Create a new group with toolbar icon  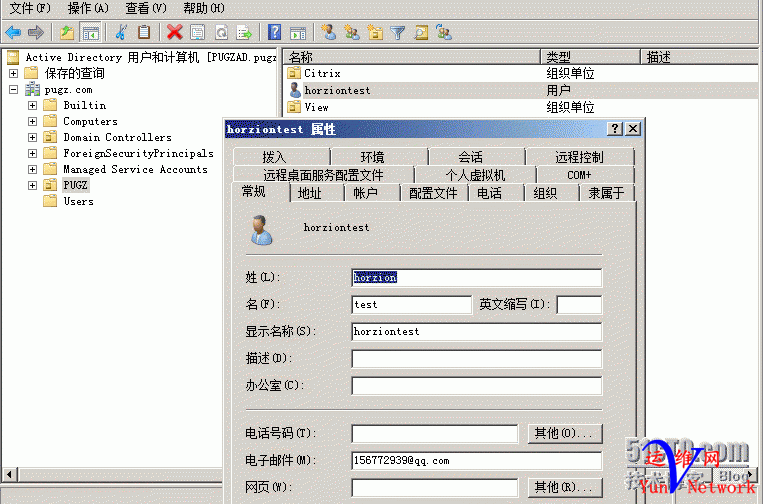tap(352, 33)
